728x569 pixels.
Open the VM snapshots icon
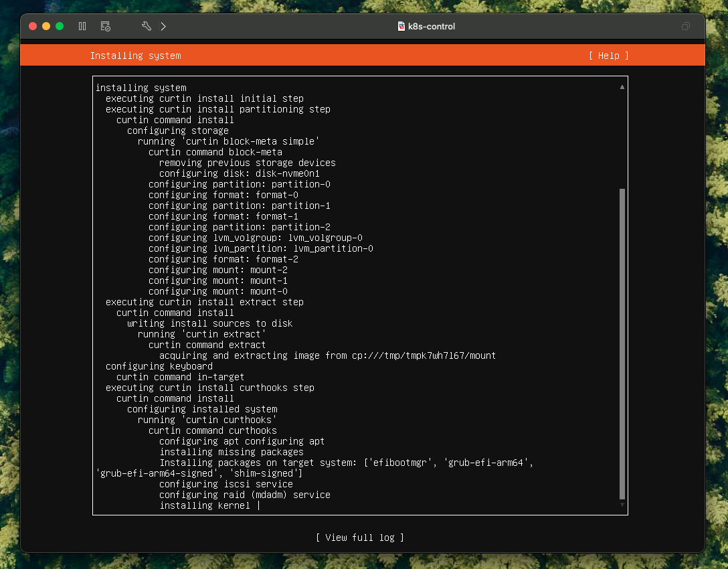(x=105, y=26)
